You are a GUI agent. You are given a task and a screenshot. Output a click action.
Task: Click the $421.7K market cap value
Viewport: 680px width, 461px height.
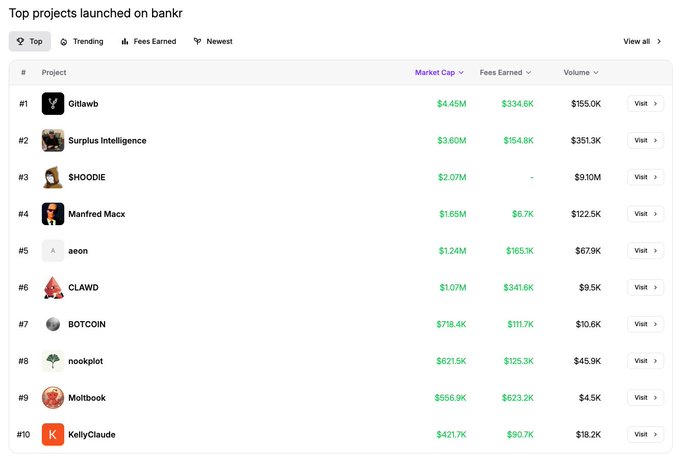click(x=451, y=435)
